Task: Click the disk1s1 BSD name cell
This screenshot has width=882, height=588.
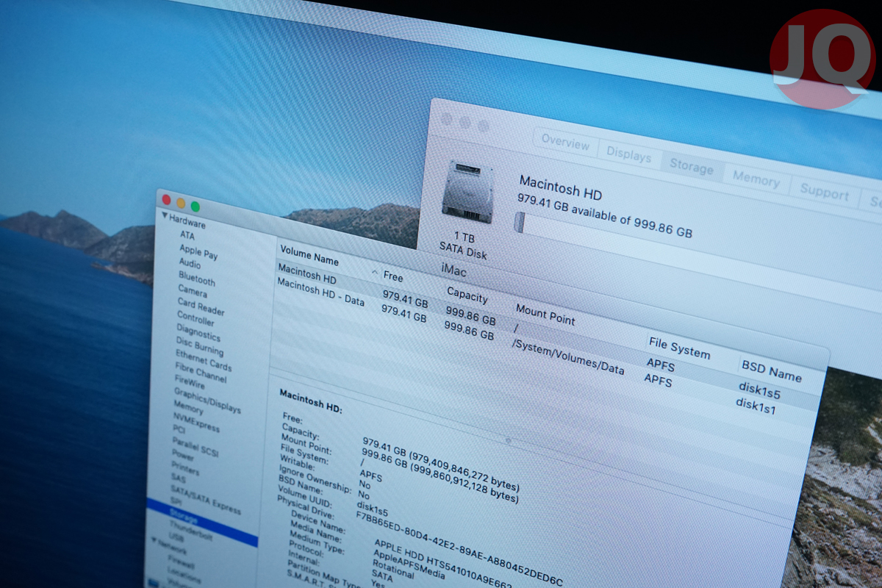Action: click(756, 405)
